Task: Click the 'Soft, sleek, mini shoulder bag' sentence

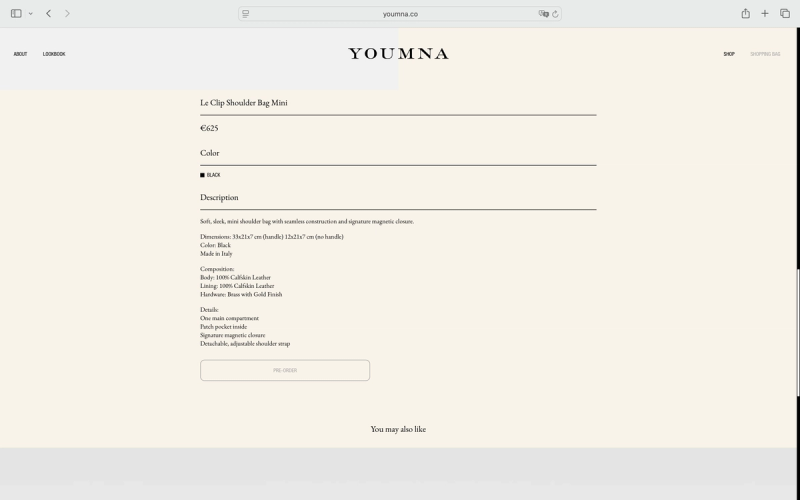Action: (307, 221)
